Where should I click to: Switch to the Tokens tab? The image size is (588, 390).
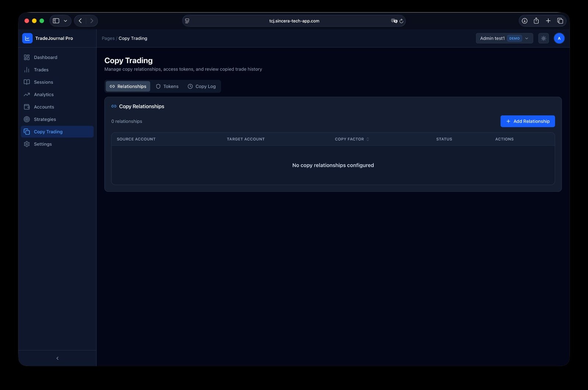167,86
